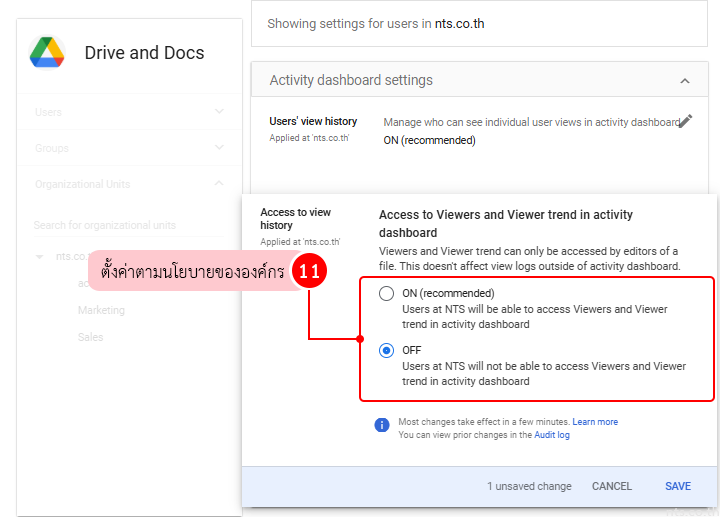Click the red step 11 annotation badge

pyautogui.click(x=310, y=272)
